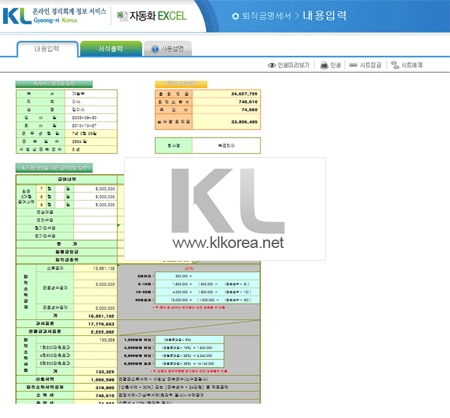
Task: Select the 내용입력 tab
Action: [47, 49]
